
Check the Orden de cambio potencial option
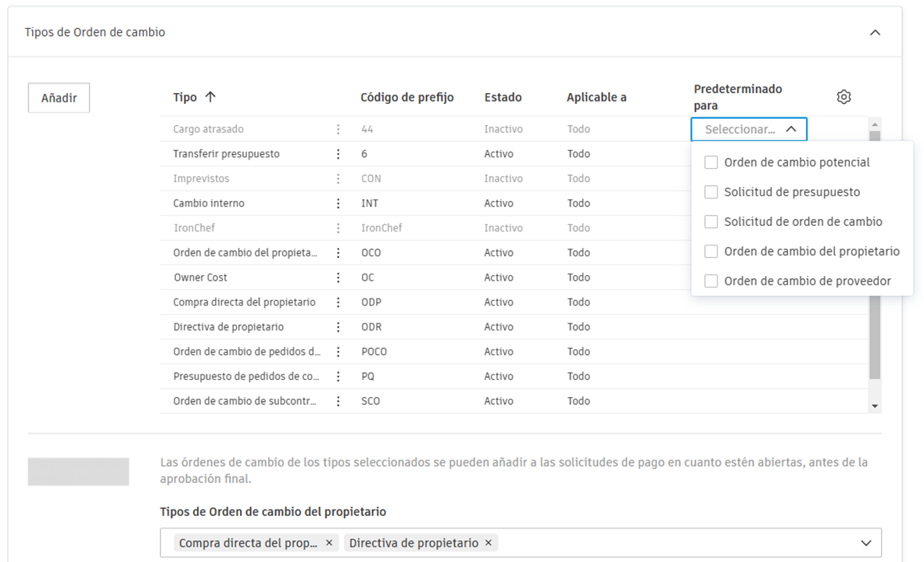(x=711, y=162)
